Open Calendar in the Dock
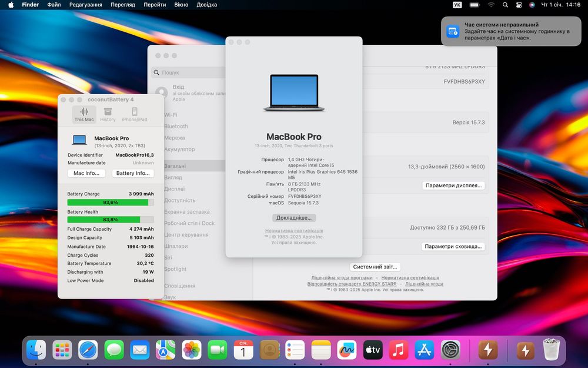The height and width of the screenshot is (368, 588). pos(243,350)
